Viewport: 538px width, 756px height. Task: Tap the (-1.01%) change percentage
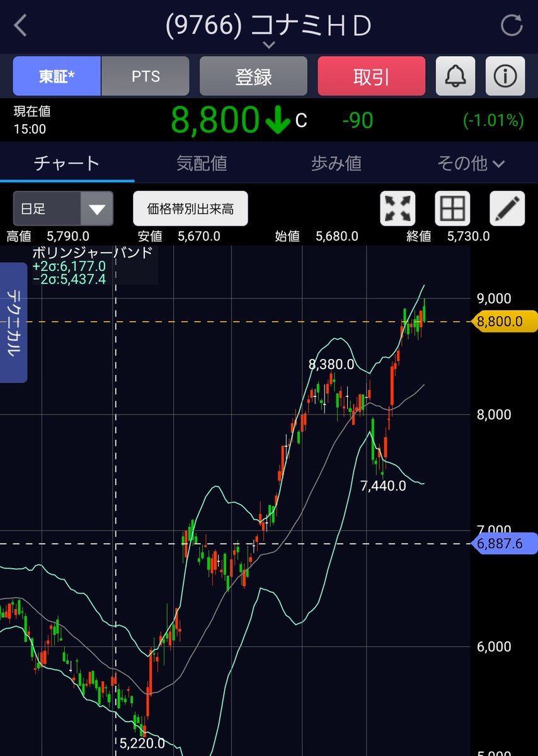click(x=493, y=120)
